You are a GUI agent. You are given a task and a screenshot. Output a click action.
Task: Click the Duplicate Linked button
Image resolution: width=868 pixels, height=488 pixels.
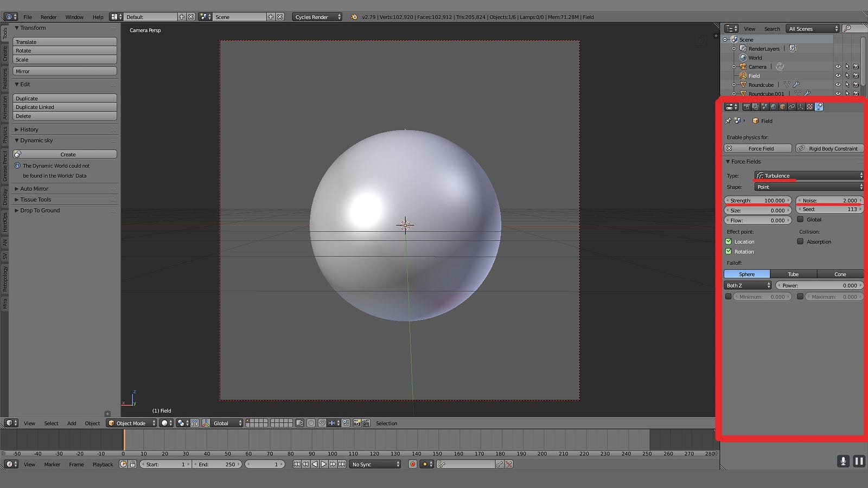(x=65, y=107)
